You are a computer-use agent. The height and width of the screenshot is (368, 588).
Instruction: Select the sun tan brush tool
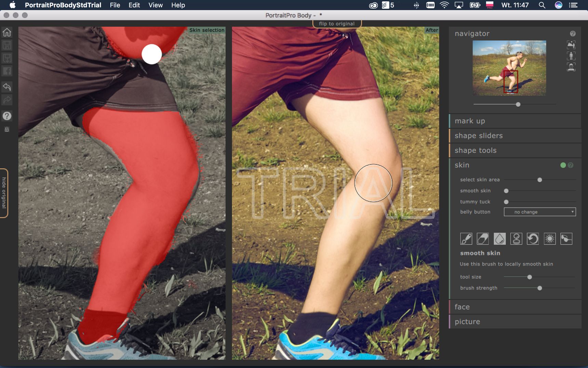point(550,239)
